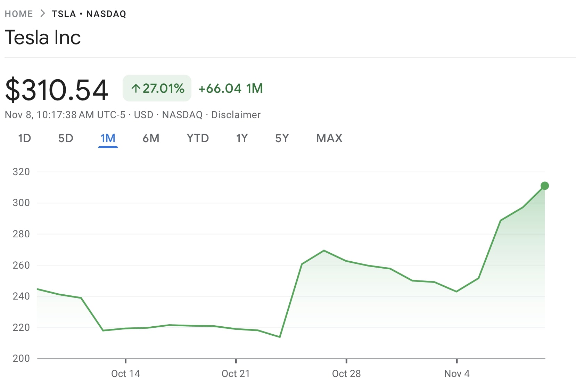Switch to the 5Y chart view
This screenshot has width=576, height=392.
click(282, 138)
